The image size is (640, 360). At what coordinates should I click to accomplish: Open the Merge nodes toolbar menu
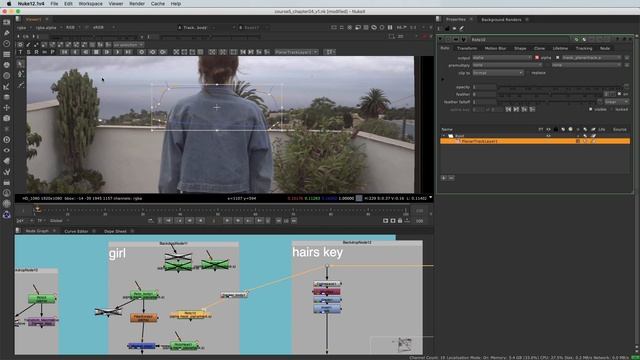pyautogui.click(x=7, y=97)
